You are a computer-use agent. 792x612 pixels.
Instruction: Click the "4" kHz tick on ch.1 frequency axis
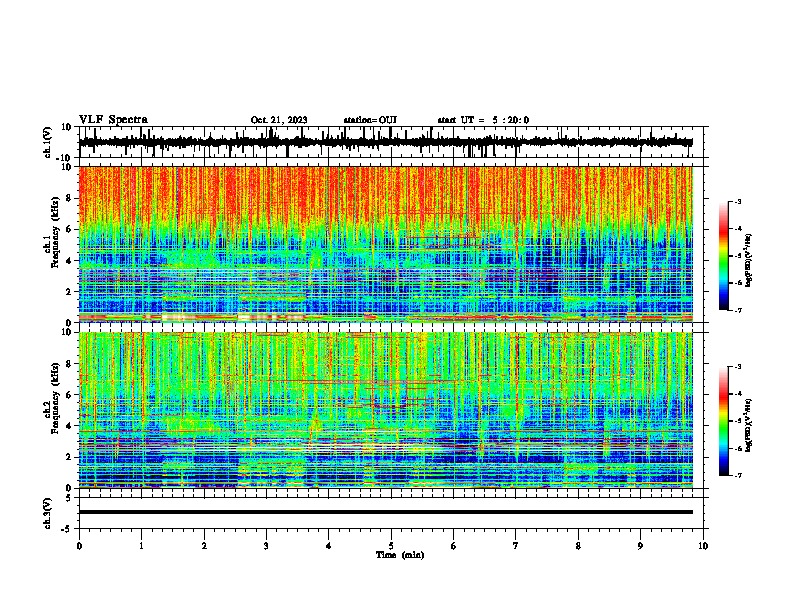[x=70, y=261]
